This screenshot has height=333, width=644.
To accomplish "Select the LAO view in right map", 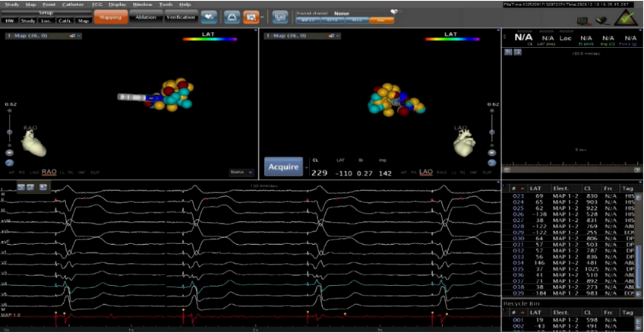I will click(x=426, y=172).
